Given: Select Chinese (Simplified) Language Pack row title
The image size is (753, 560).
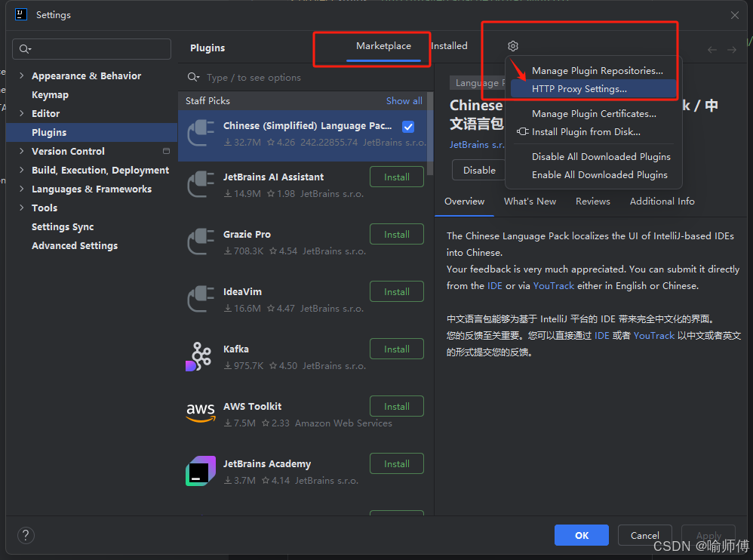Looking at the screenshot, I should tap(307, 126).
